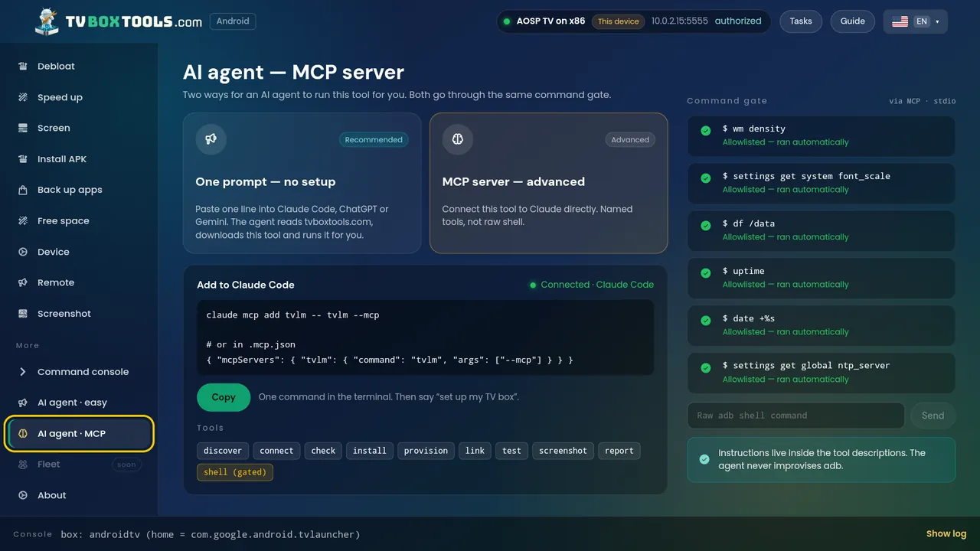Click the Send button
The width and height of the screenshot is (980, 551).
(933, 416)
